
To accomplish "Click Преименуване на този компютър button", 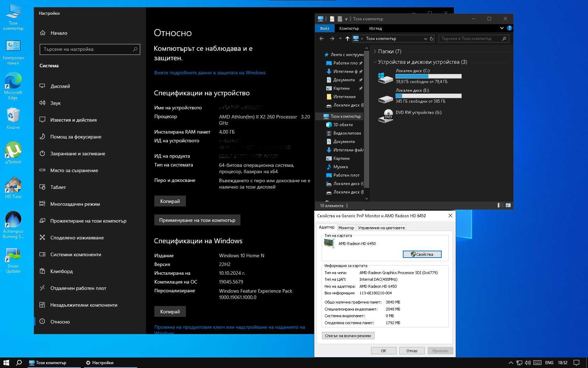I will pos(197,220).
